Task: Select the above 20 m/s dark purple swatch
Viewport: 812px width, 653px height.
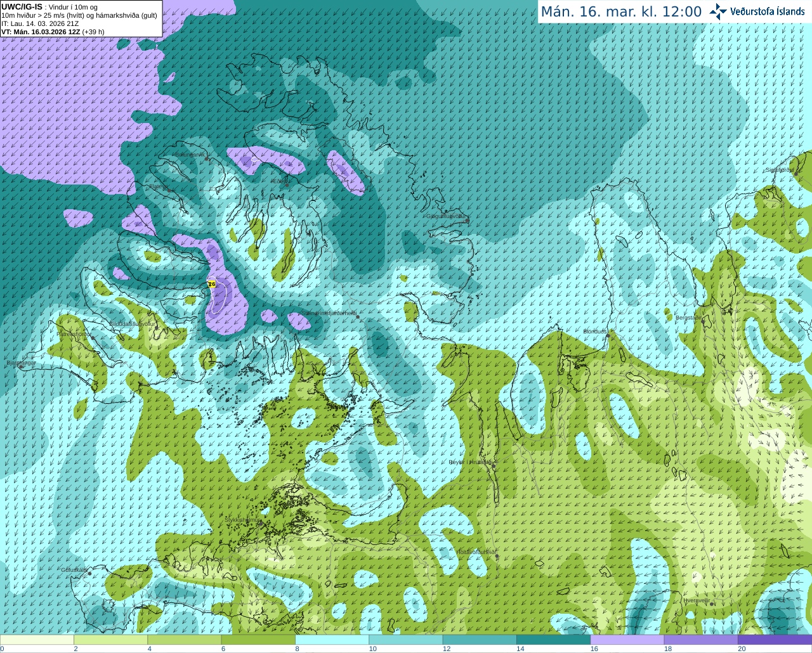Action: pyautogui.click(x=775, y=640)
